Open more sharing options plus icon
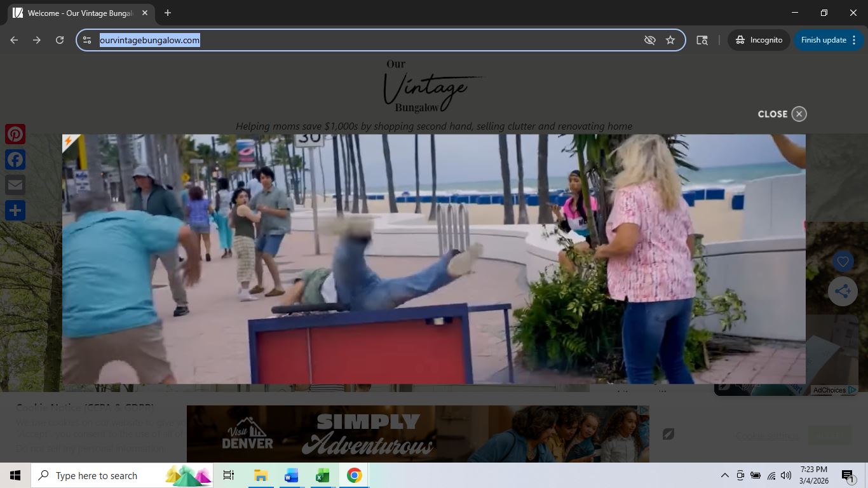Screen dimensions: 868x488 15,210
